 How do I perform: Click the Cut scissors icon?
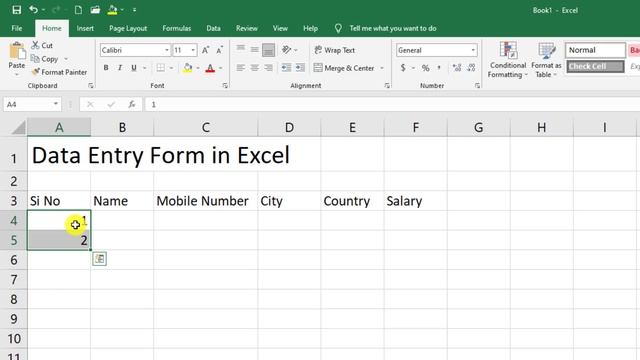tap(36, 45)
